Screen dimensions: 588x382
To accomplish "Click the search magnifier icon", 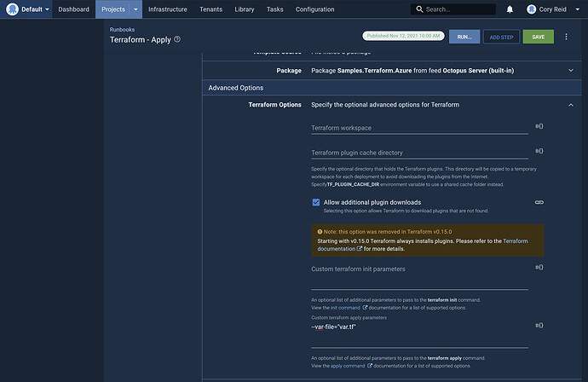I will click(x=419, y=9).
